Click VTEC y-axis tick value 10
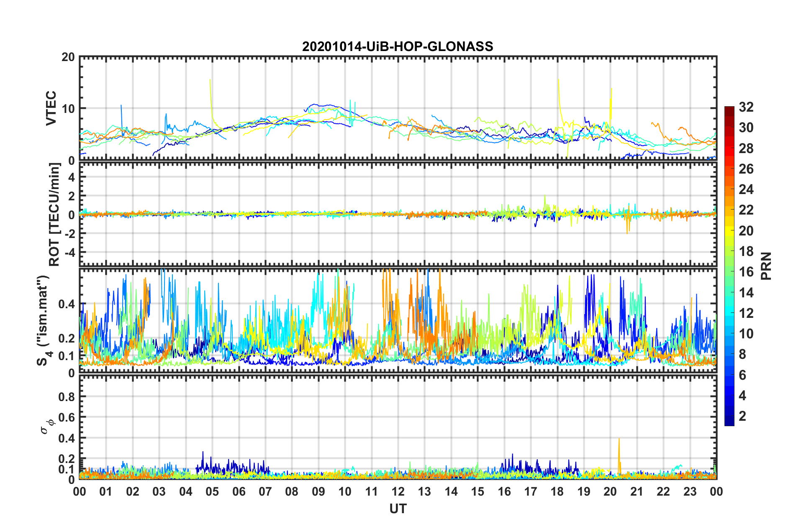 coord(68,109)
